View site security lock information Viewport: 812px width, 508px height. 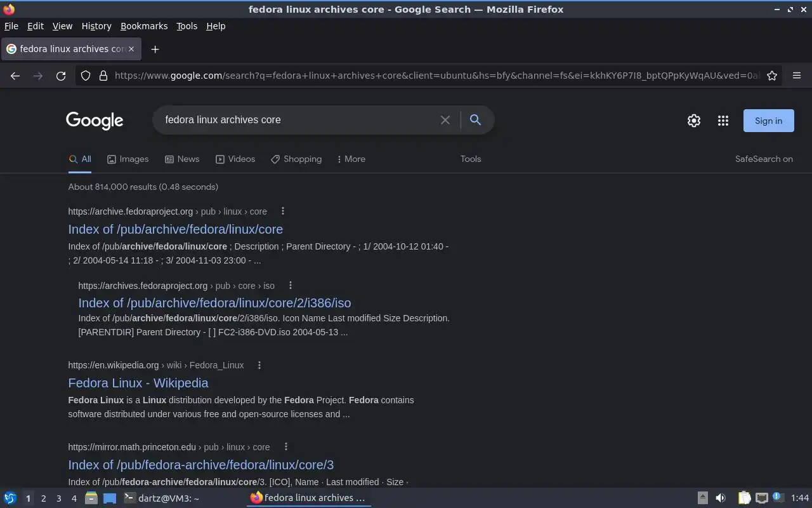[x=103, y=76]
